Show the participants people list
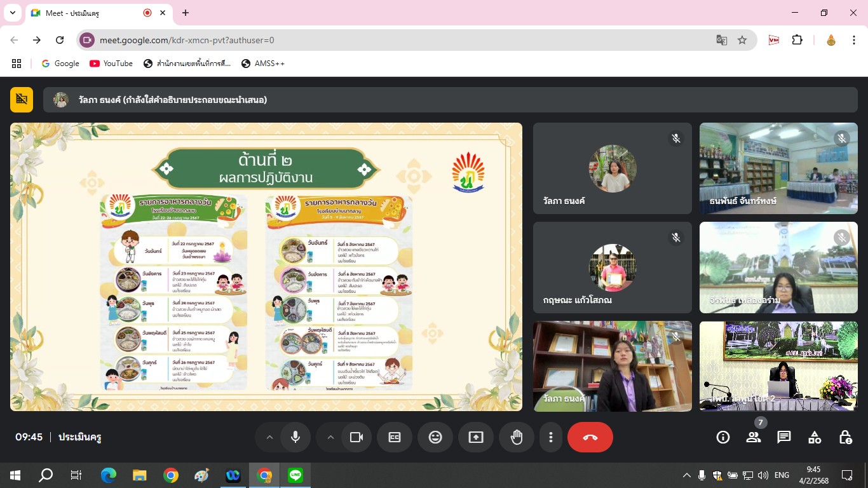 coord(754,437)
